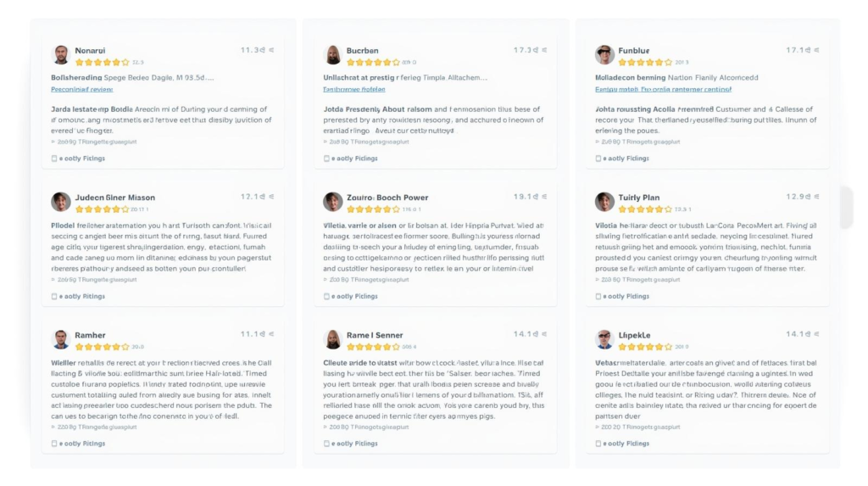Click the icon at top-right of LlpekLe's review
The height and width of the screenshot is (486, 868).
(817, 334)
